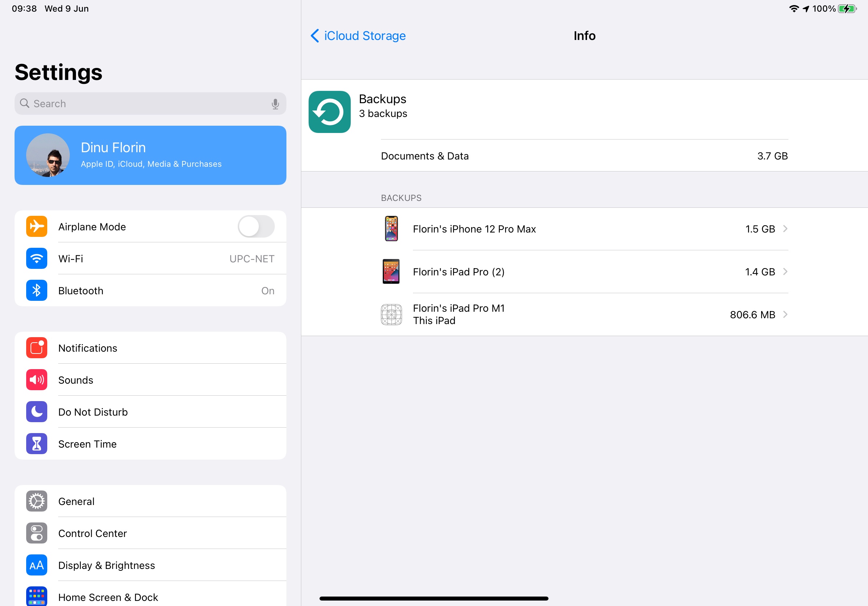868x606 pixels.
Task: Tap the iPad Pro (2) device thumbnail
Action: (391, 271)
